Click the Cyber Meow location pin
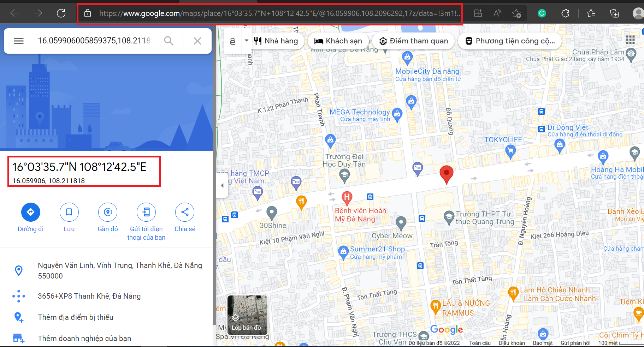 click(401, 223)
